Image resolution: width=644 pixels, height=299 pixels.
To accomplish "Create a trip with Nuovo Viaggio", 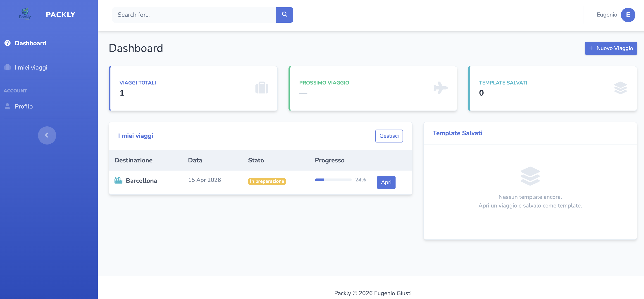I will tap(611, 48).
